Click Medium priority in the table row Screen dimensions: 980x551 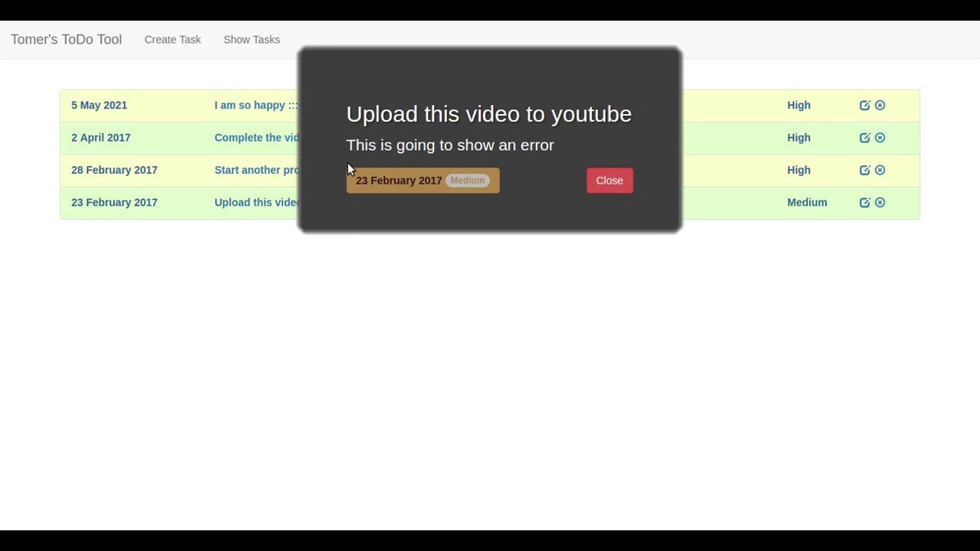click(x=807, y=203)
